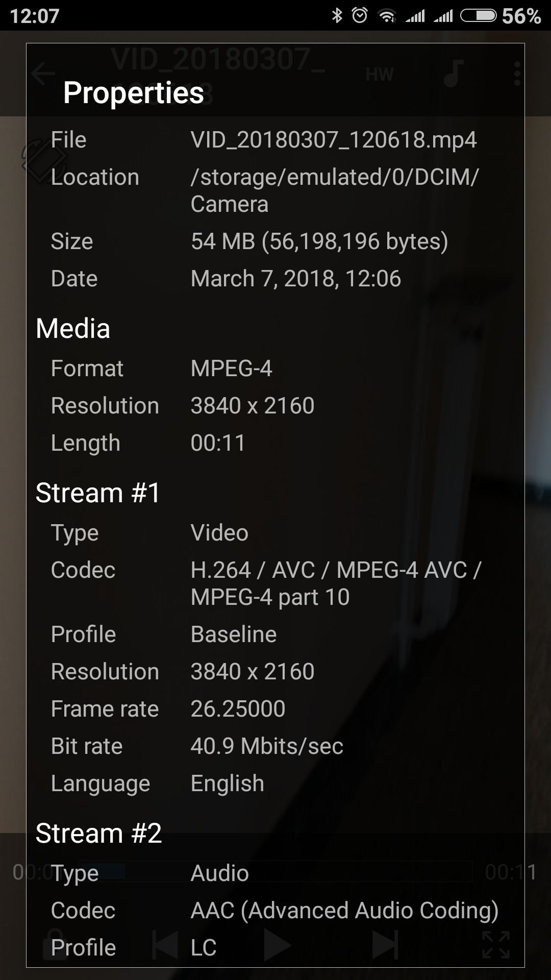Image resolution: width=551 pixels, height=980 pixels.
Task: Tap the 00:11 total duration label
Action: tap(510, 872)
